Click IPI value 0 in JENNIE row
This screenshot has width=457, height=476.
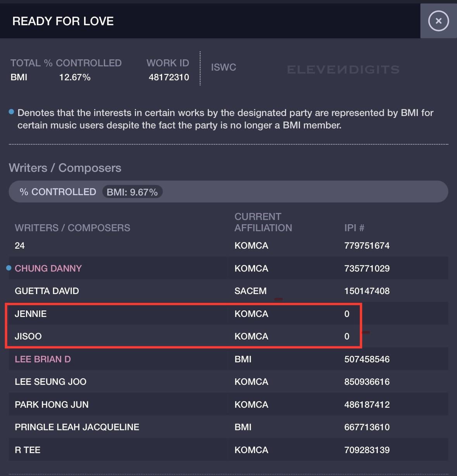pyautogui.click(x=347, y=314)
